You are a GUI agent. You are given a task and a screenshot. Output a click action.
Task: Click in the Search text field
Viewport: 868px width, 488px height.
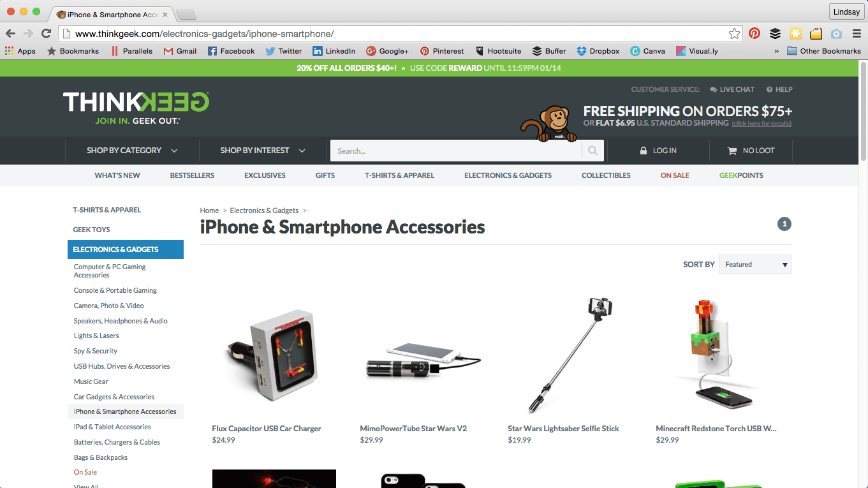click(x=456, y=151)
